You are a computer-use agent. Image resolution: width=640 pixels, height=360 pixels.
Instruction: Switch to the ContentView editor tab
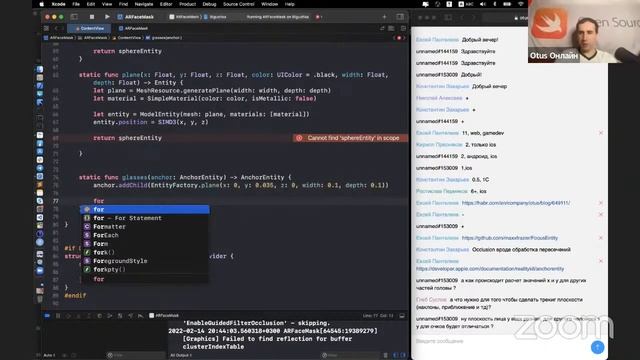90,28
